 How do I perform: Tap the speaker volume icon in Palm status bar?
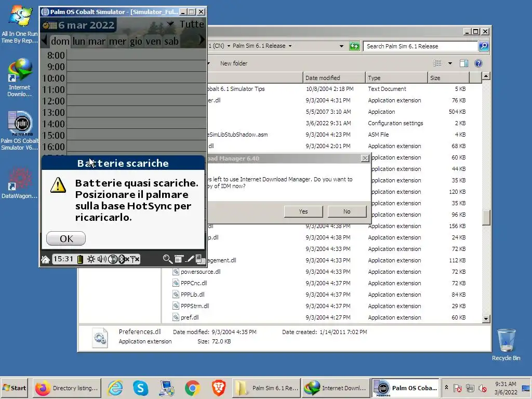point(102,260)
